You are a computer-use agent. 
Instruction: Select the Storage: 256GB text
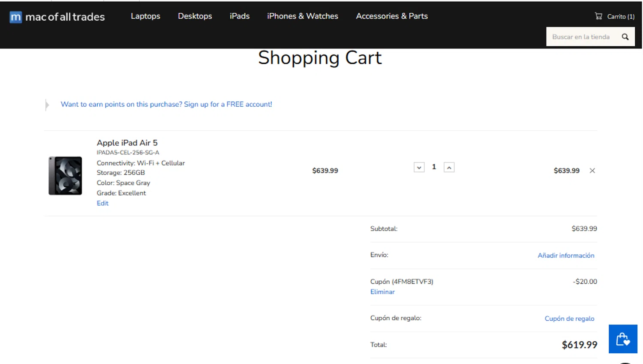click(121, 173)
